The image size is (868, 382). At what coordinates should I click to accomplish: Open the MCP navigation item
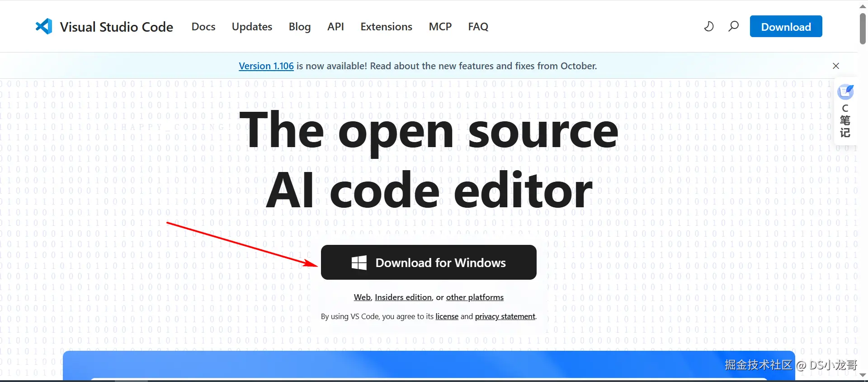pos(440,27)
